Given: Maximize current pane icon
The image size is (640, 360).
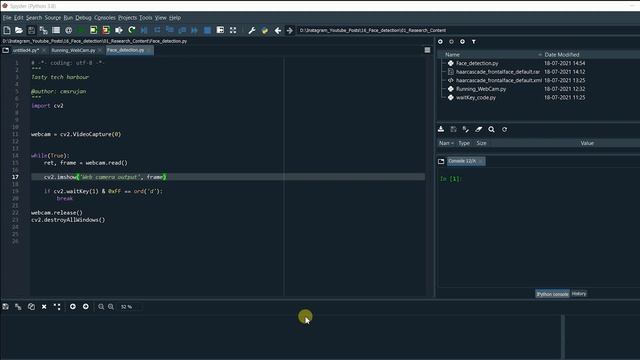Looking at the screenshot, I should [x=220, y=30].
